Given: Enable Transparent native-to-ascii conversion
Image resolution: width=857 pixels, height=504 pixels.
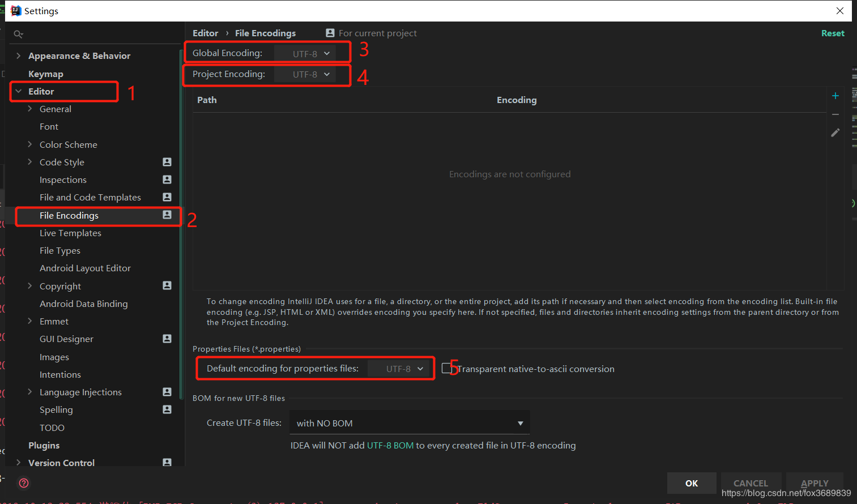Looking at the screenshot, I should (x=447, y=368).
